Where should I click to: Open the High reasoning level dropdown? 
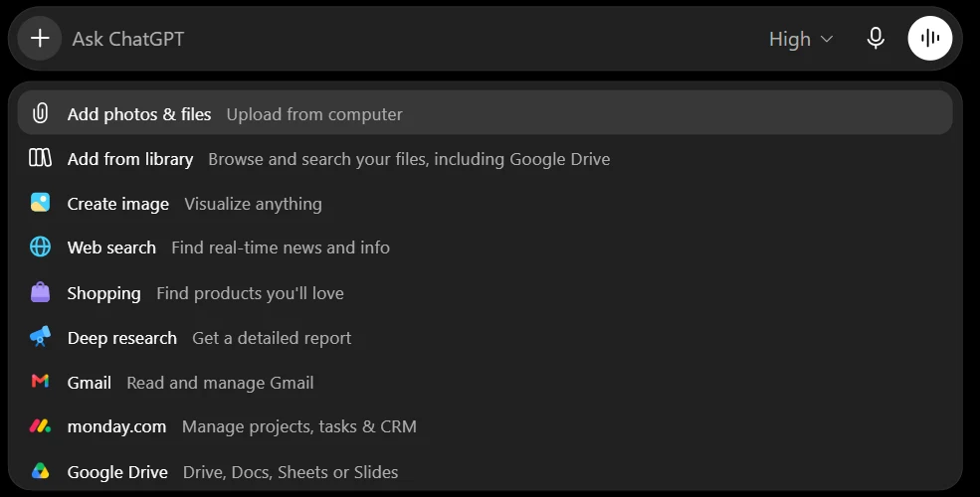pos(801,40)
